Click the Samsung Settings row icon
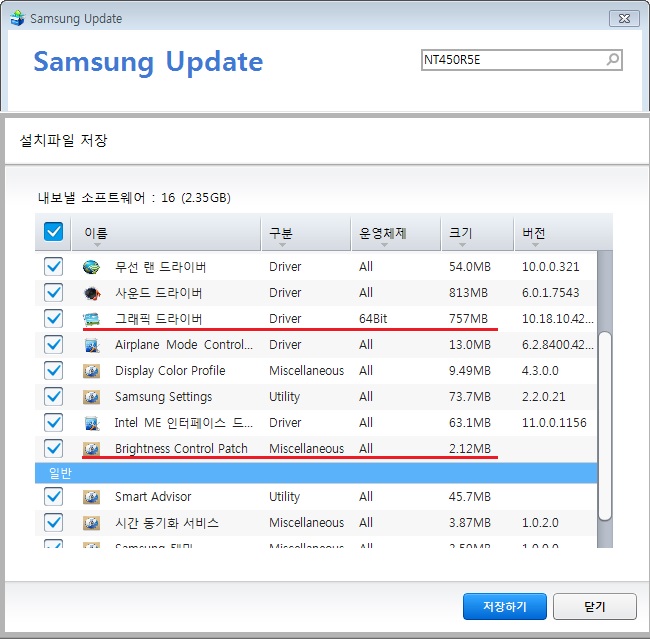This screenshot has width=650, height=639. pyautogui.click(x=91, y=397)
